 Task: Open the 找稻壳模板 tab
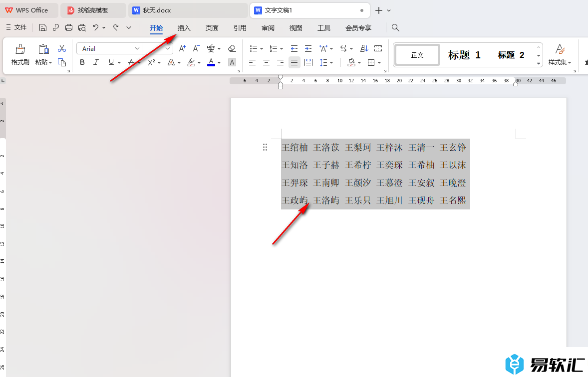tap(93, 10)
